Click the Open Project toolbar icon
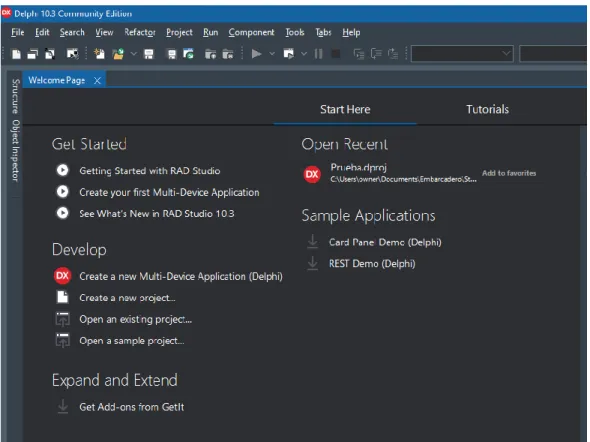590x442 pixels. click(x=189, y=54)
